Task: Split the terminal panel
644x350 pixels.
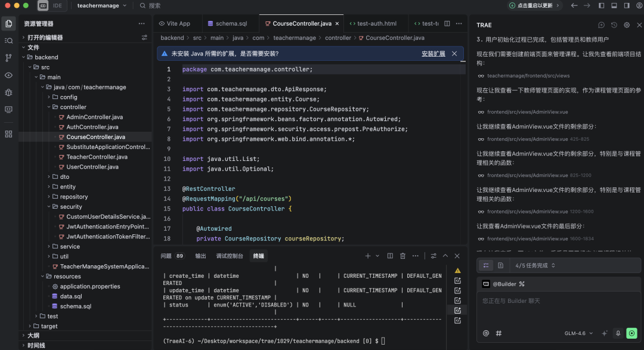Action: pos(390,256)
